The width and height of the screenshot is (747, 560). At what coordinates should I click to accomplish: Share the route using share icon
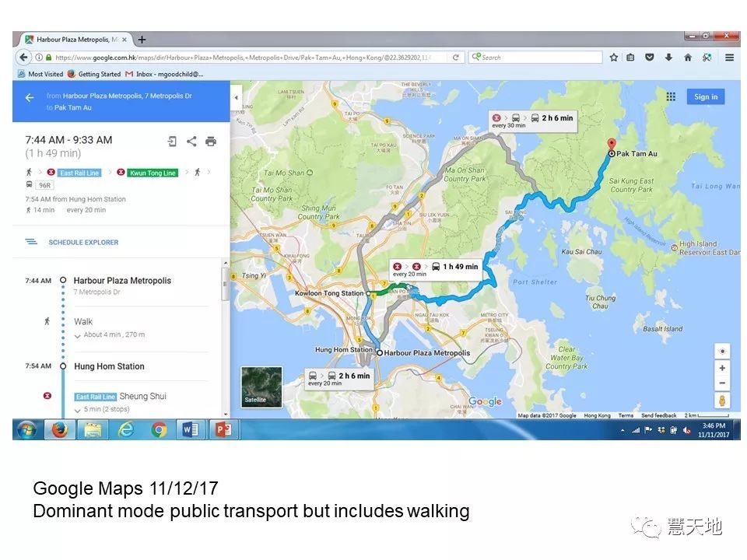point(191,141)
